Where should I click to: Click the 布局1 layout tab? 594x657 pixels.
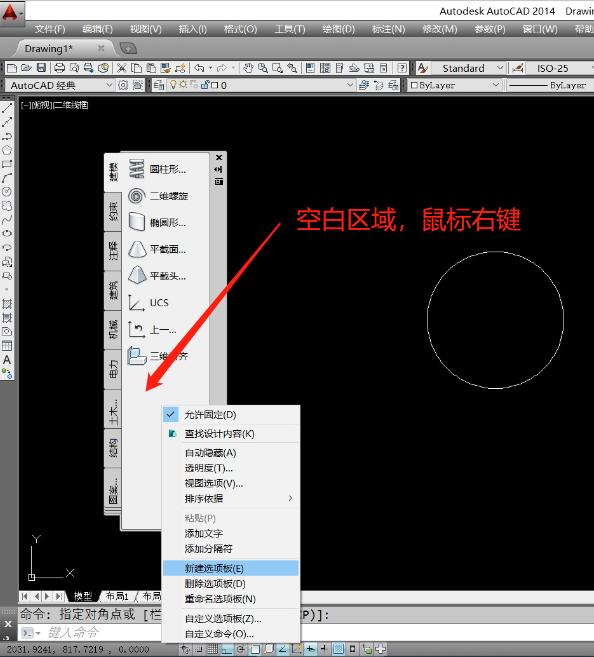click(117, 596)
